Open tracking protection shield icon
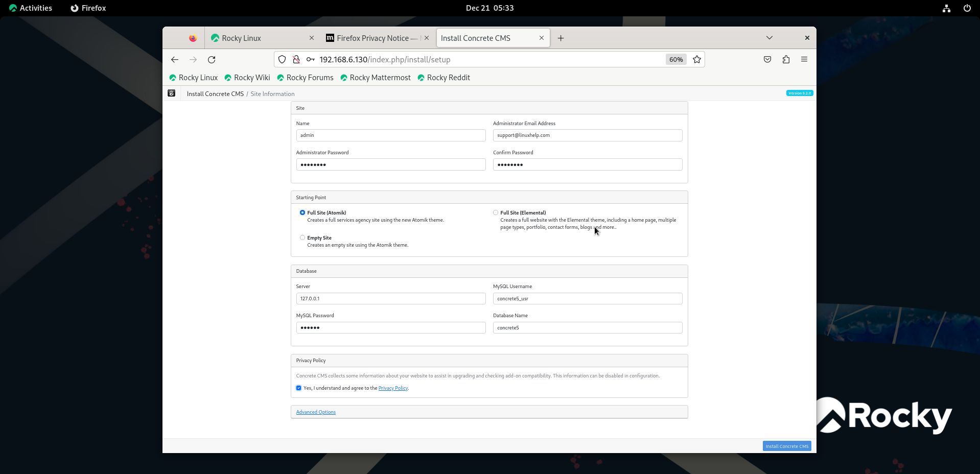 (x=282, y=60)
